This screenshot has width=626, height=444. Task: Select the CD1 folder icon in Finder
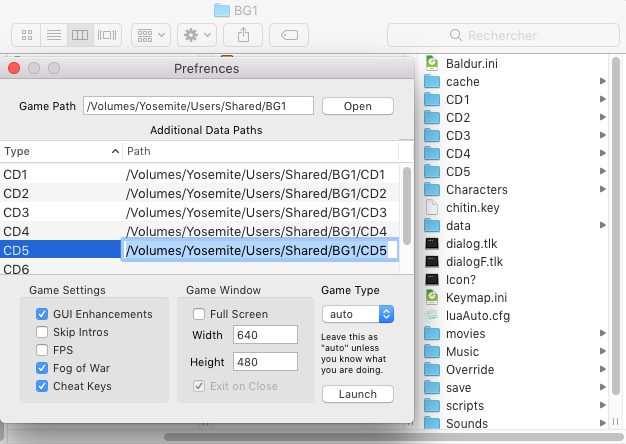click(x=432, y=99)
